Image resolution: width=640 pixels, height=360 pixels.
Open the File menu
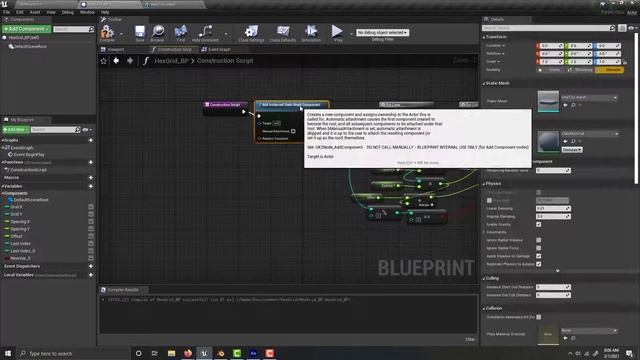[7, 12]
